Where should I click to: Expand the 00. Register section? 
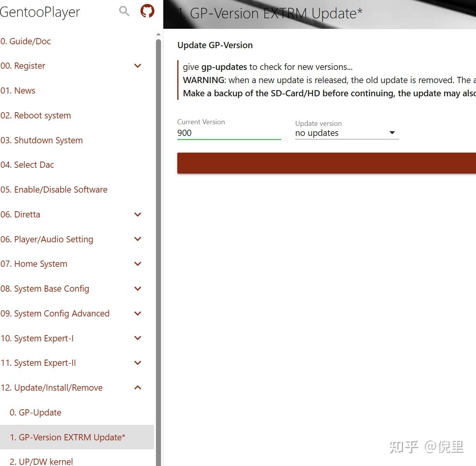[138, 66]
